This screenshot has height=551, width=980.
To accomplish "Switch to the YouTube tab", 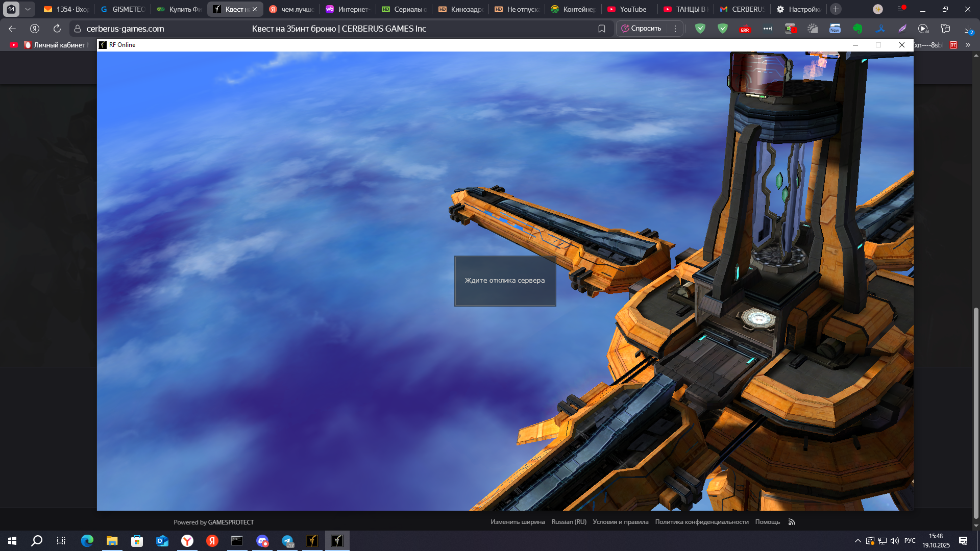I will (627, 9).
